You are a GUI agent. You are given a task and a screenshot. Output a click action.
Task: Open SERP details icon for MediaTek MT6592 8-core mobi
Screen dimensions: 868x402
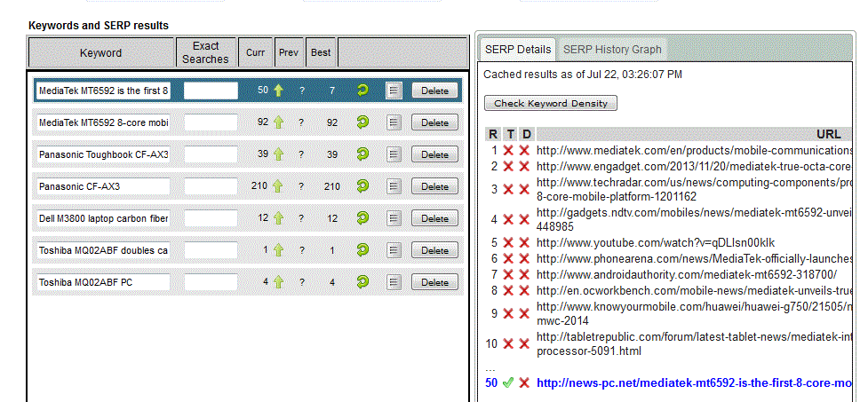[x=394, y=122]
